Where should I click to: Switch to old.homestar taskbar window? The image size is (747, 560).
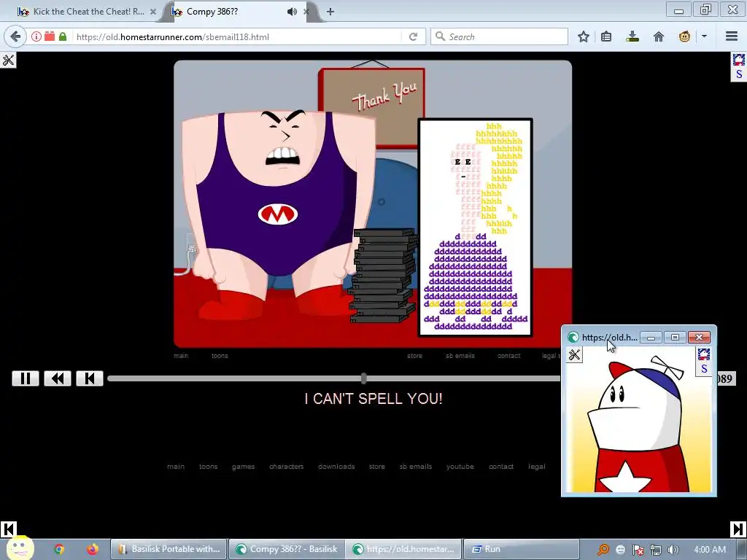[x=403, y=549]
